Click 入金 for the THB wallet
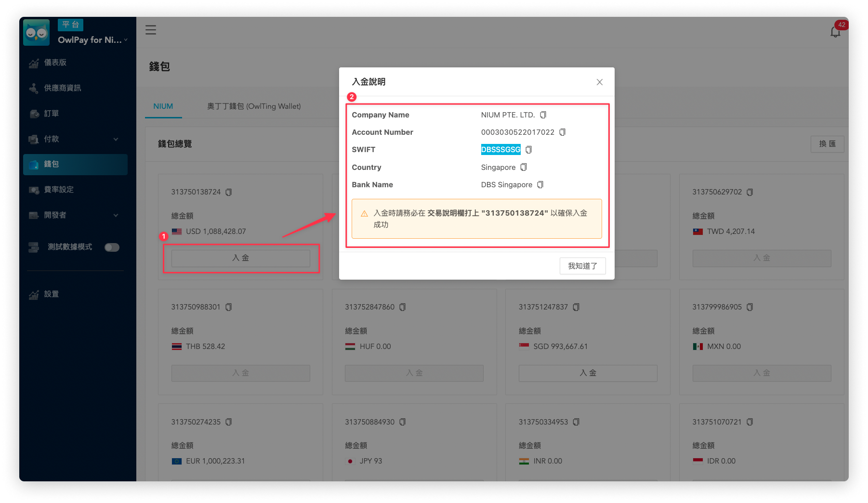The width and height of the screenshot is (868, 503). click(241, 373)
